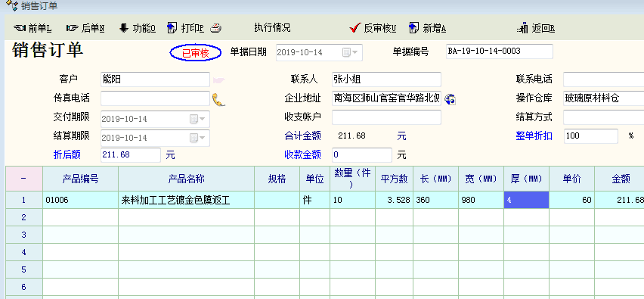Open the 交付期限 date picker dropdown

tap(202, 120)
